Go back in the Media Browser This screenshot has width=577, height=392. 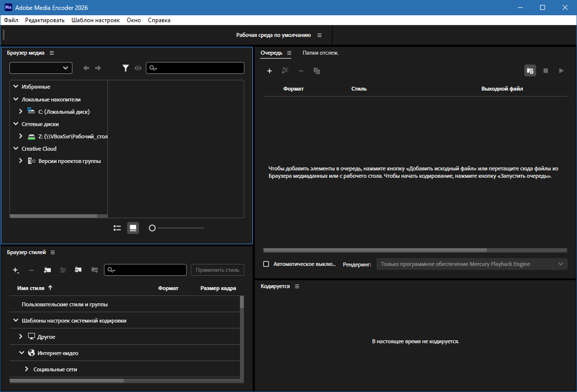[86, 68]
